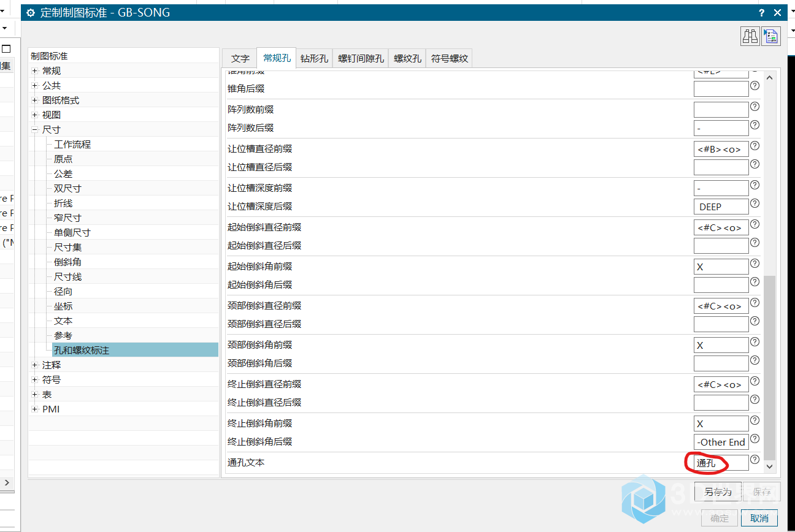Screen dimensions: 795x532
Task: Expand the 注释 tree node
Action: click(35, 365)
